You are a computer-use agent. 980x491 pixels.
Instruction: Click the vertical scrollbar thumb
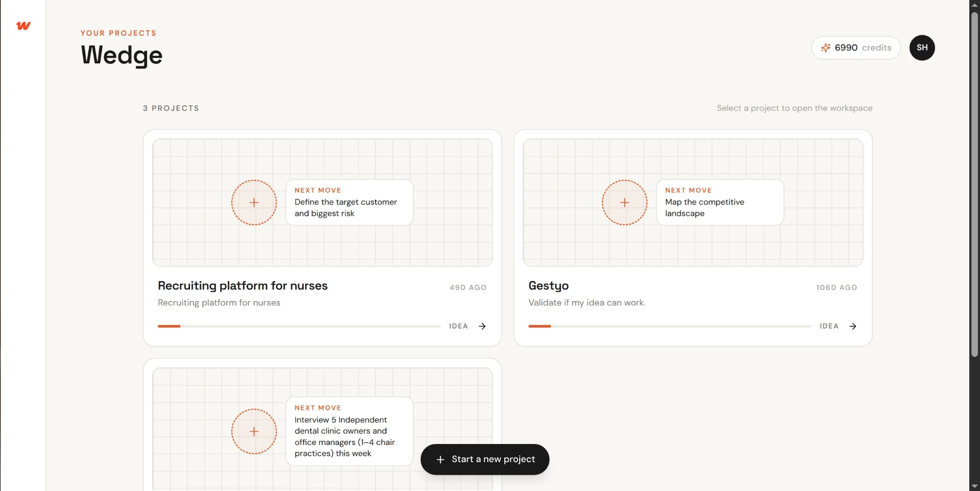(974, 184)
